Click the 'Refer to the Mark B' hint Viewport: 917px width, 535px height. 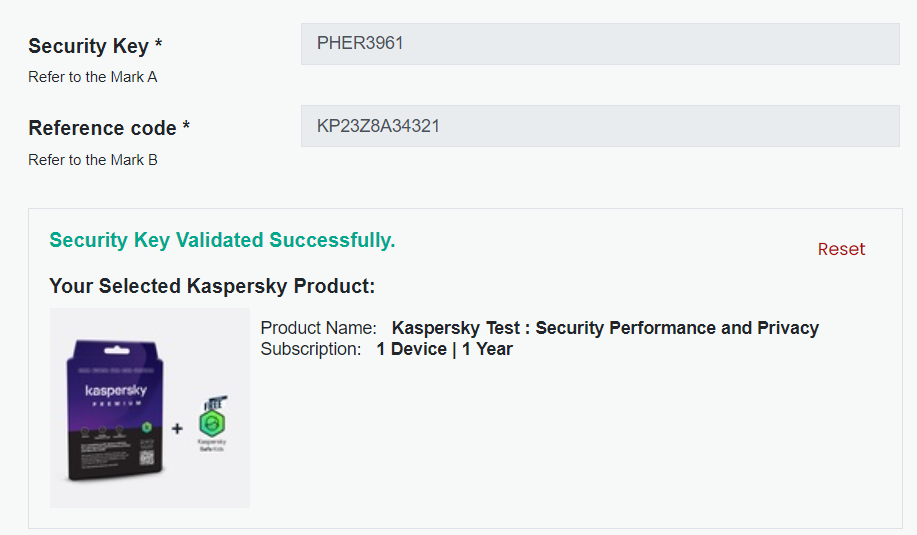93,160
